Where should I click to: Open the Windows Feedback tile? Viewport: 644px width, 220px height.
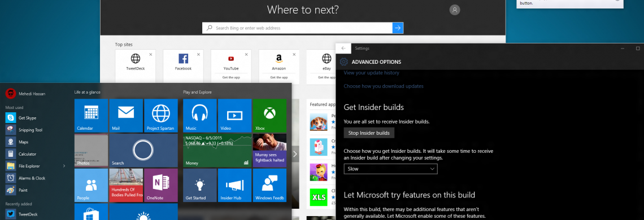270,186
